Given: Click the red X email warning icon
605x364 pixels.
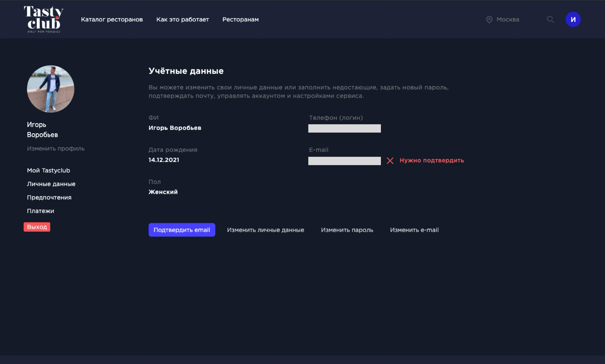Looking at the screenshot, I should pos(390,161).
